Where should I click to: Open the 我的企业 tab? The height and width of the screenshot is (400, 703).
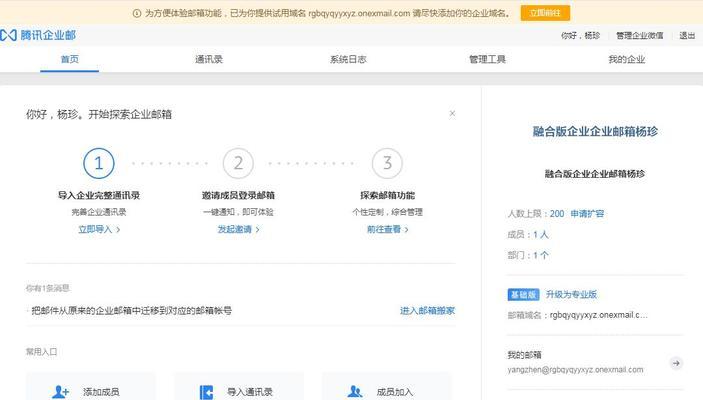click(x=626, y=59)
